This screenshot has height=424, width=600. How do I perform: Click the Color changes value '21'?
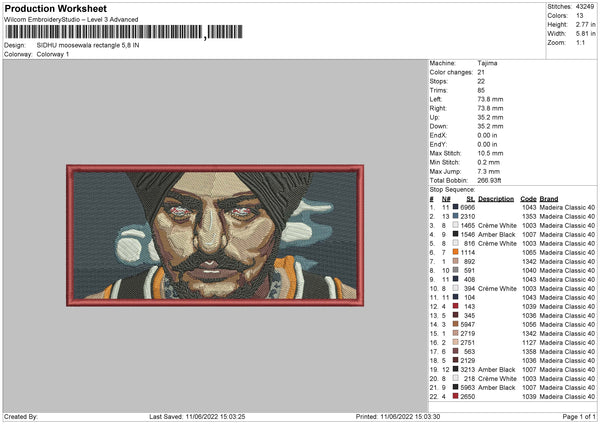[481, 72]
